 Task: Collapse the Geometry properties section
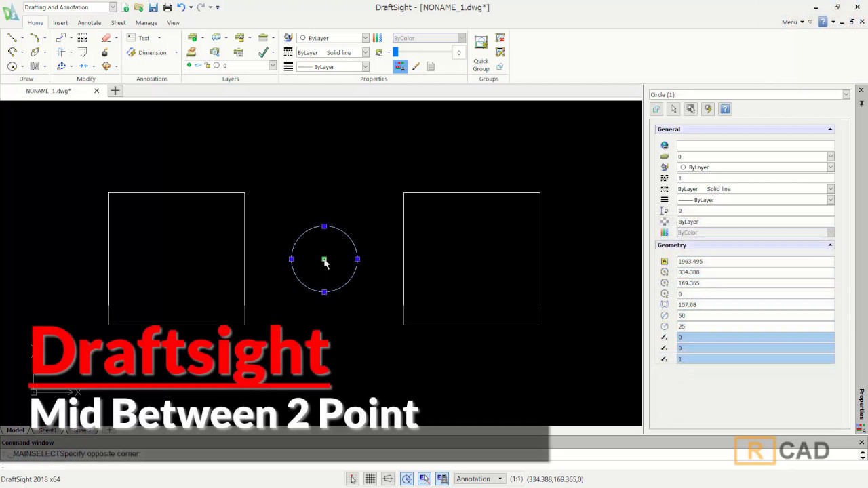click(830, 245)
